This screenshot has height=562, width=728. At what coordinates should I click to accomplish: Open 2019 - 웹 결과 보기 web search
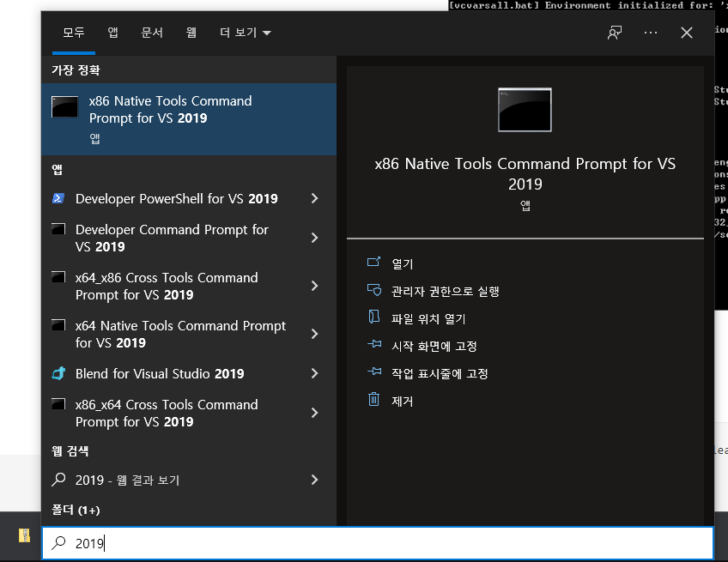127,480
